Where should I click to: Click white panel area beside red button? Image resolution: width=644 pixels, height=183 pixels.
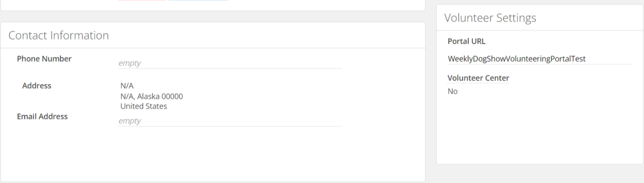tap(325, 4)
